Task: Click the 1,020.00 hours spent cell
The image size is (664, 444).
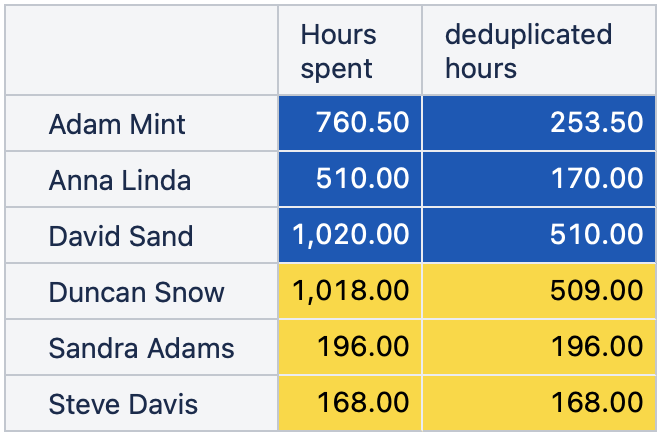Action: (350, 235)
